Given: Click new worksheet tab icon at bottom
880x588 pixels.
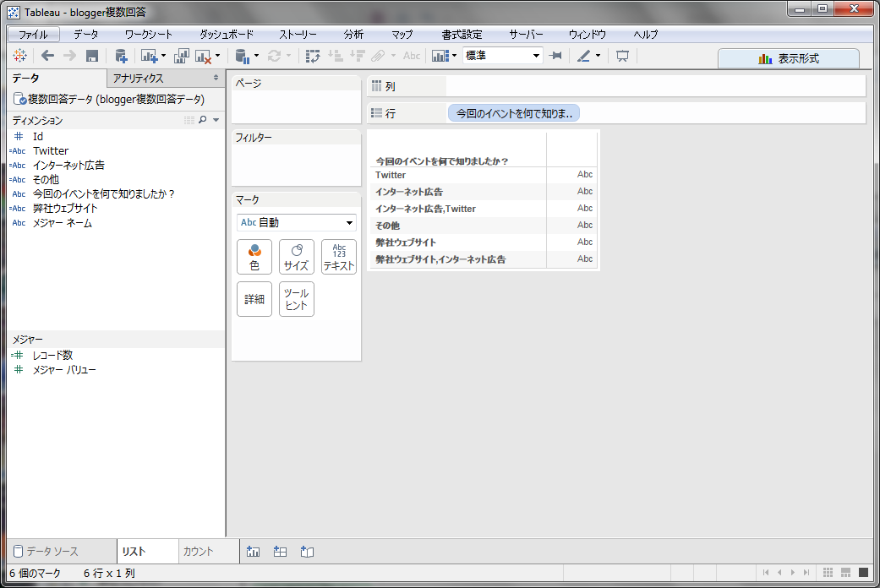Looking at the screenshot, I should pos(253,552).
